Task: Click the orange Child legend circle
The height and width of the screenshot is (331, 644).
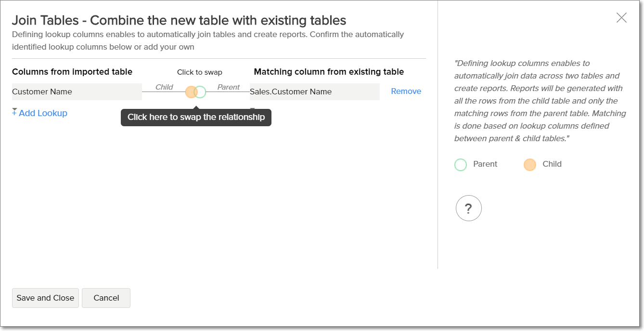Action: (529, 165)
